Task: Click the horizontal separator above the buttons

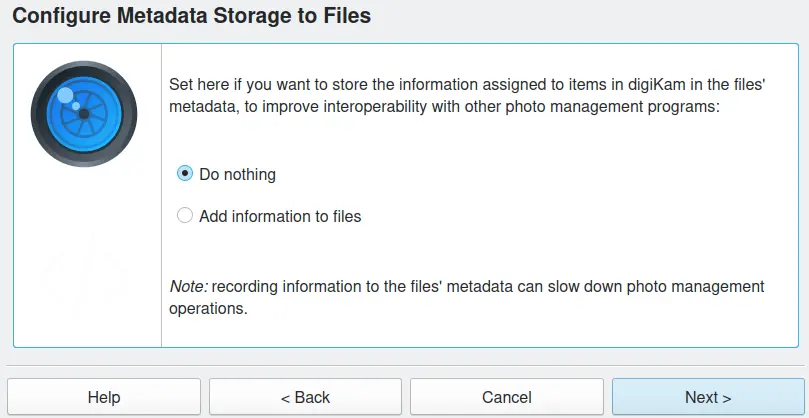Action: 404,364
